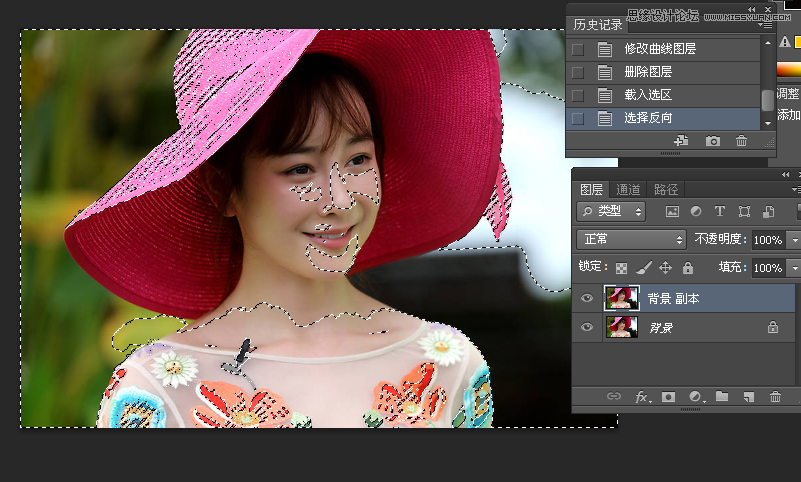This screenshot has width=801, height=482.
Task: Hide the 背景 副本 layer
Action: pos(586,298)
